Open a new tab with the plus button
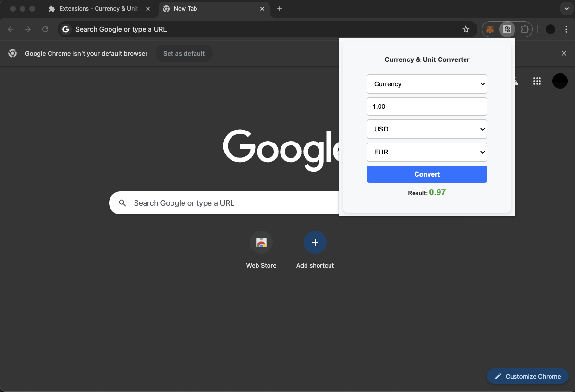 point(280,9)
